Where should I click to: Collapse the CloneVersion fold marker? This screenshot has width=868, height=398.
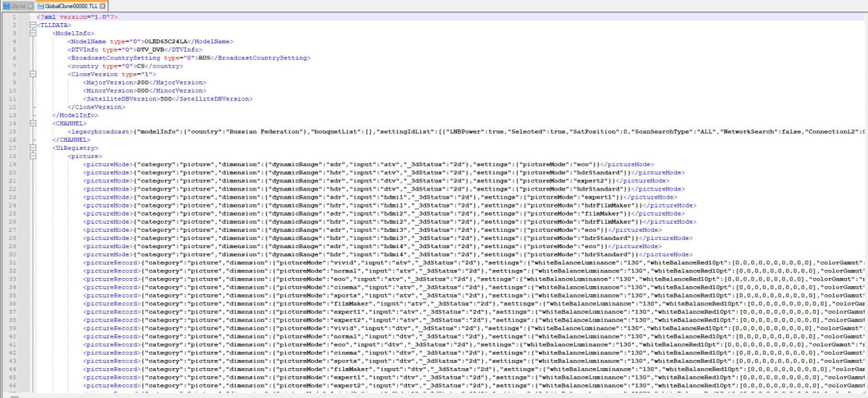pos(31,74)
